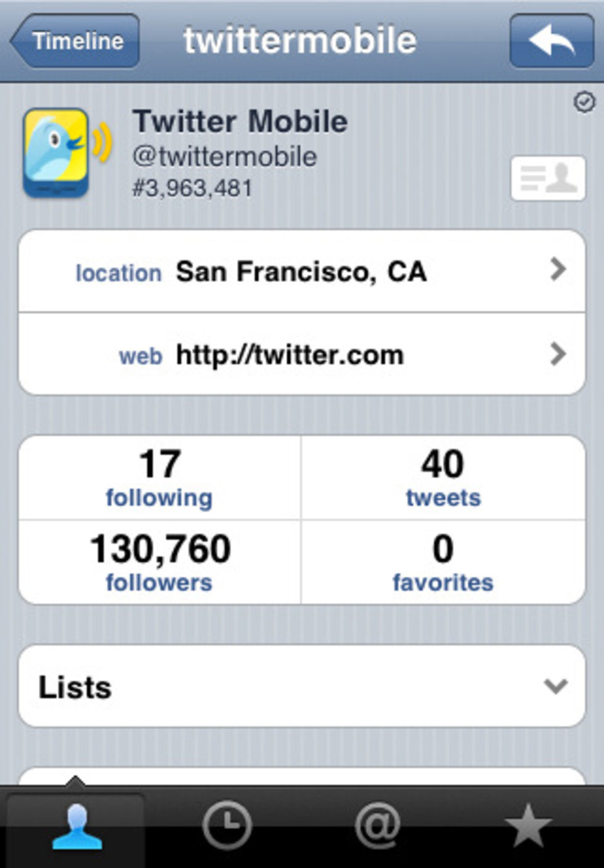Open the http://twitter.com web link
604x868 pixels.
(290, 355)
